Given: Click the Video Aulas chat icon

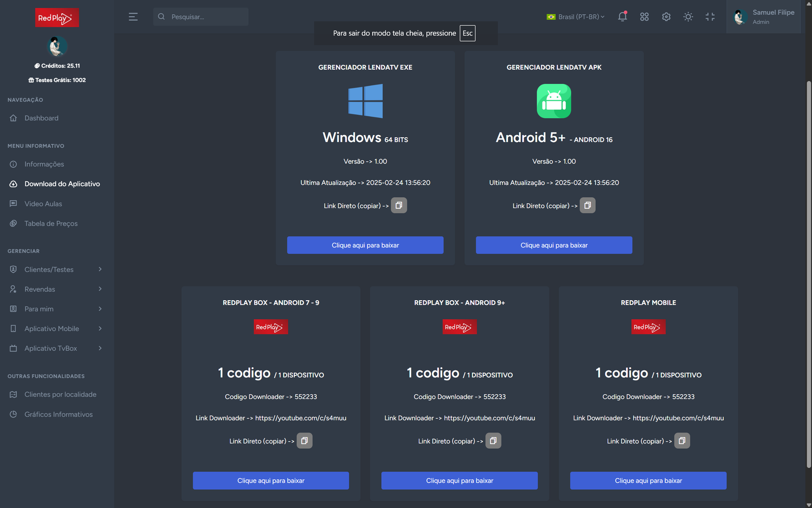Looking at the screenshot, I should click(13, 204).
